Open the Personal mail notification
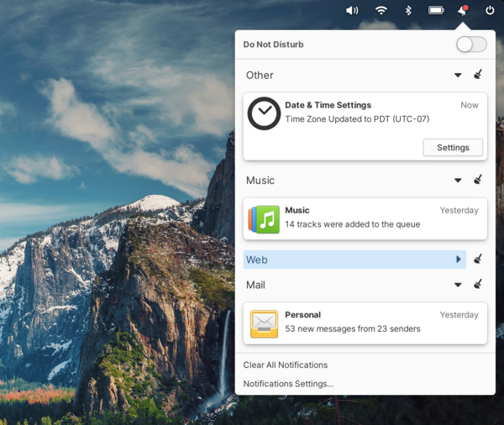Screen dimensions: 504x425 [365, 323]
